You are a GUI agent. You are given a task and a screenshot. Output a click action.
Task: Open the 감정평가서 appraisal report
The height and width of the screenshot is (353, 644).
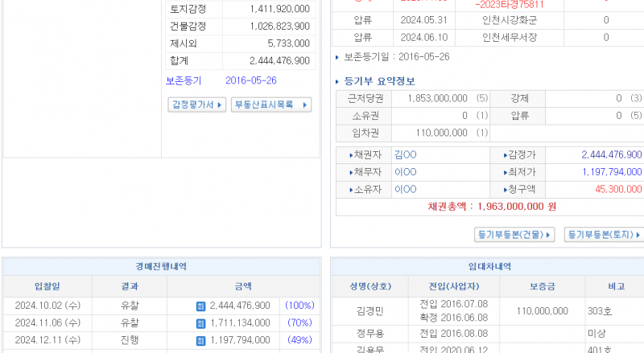[196, 105]
